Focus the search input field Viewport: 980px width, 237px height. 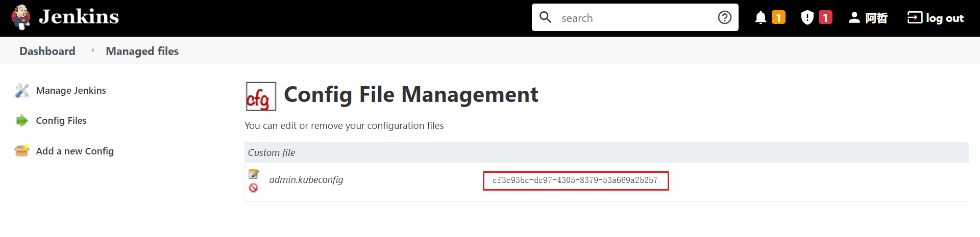(x=633, y=18)
